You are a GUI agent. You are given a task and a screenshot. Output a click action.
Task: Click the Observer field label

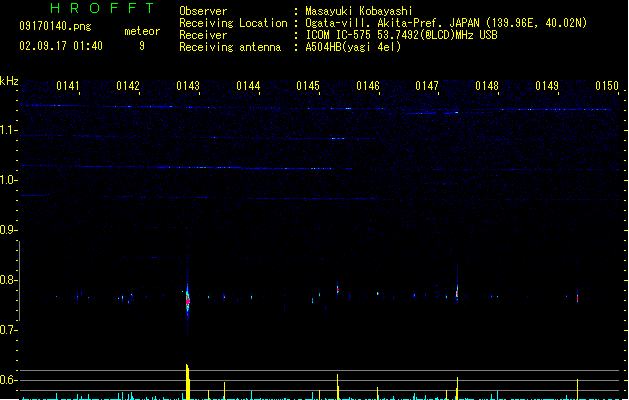[x=203, y=11]
